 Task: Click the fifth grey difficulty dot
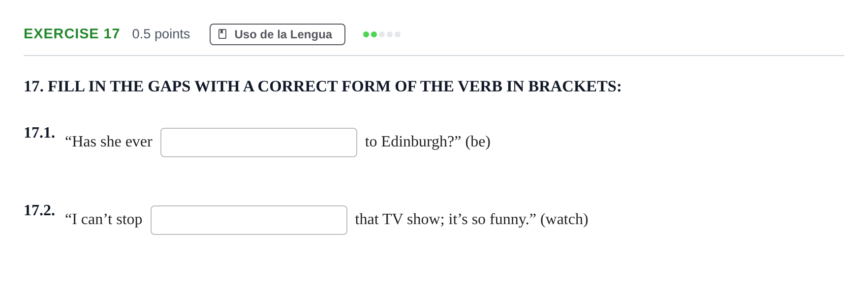tap(398, 34)
